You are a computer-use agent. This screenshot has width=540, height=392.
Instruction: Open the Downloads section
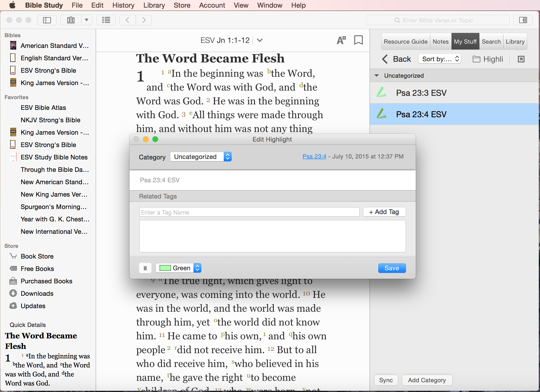click(37, 293)
